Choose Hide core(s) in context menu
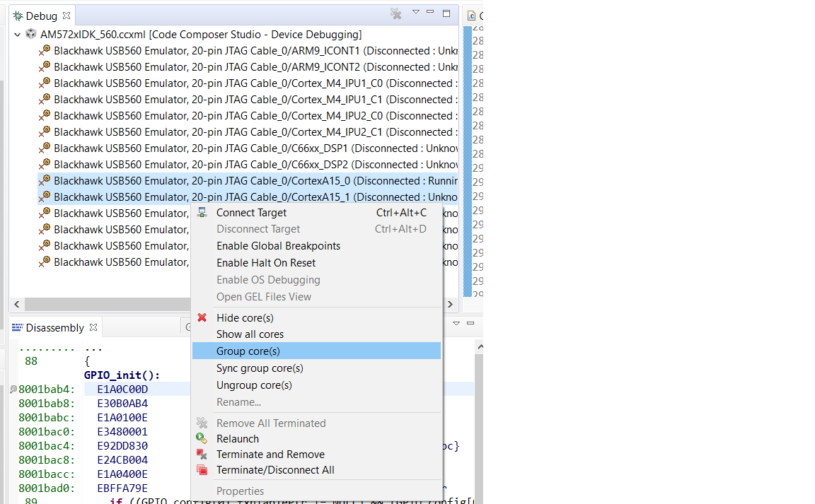 (x=316, y=318)
